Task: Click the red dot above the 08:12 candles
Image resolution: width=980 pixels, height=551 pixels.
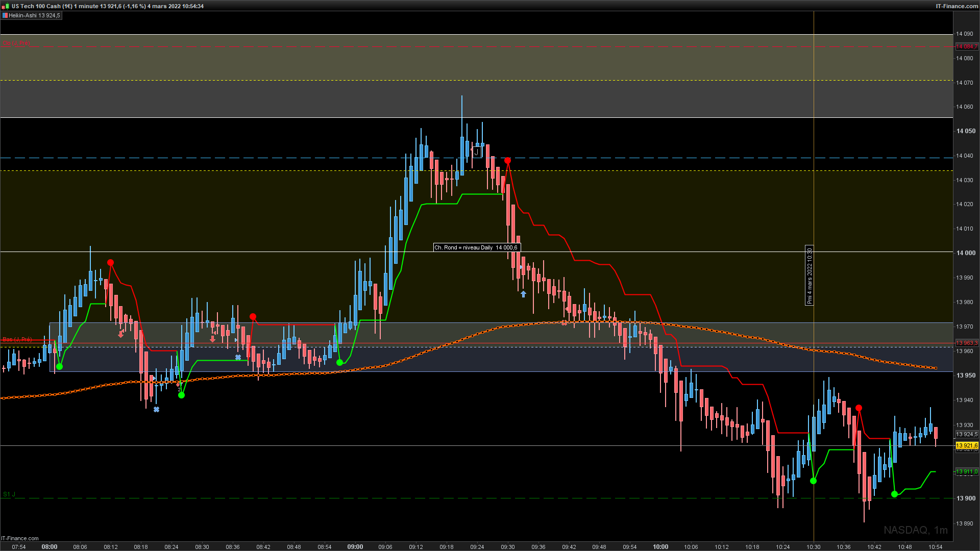Action: 110,263
